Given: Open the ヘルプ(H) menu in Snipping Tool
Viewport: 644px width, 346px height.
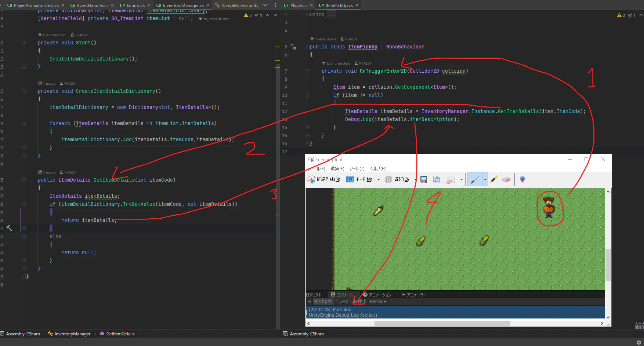Looking at the screenshot, I should [x=378, y=169].
